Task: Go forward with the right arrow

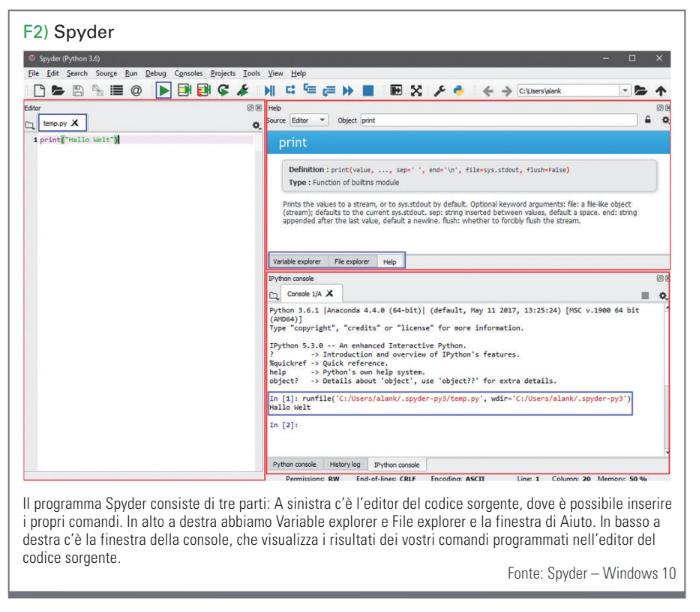Action: click(507, 91)
